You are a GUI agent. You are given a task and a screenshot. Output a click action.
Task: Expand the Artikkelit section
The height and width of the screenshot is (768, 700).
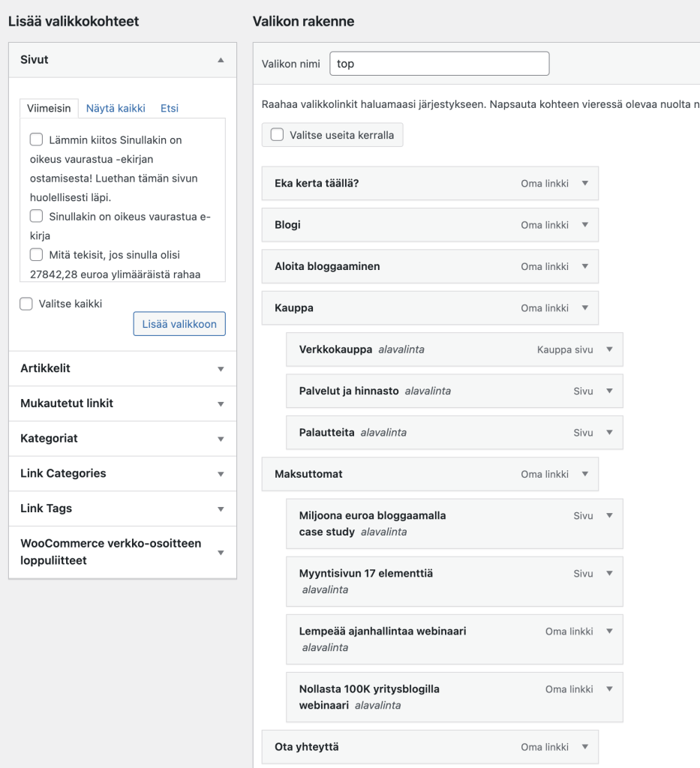point(221,369)
